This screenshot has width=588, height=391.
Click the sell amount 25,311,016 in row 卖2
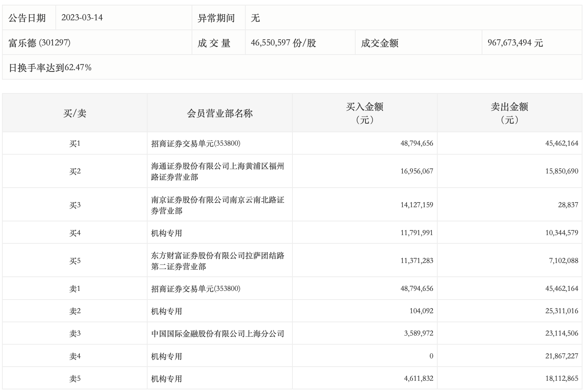(x=561, y=311)
